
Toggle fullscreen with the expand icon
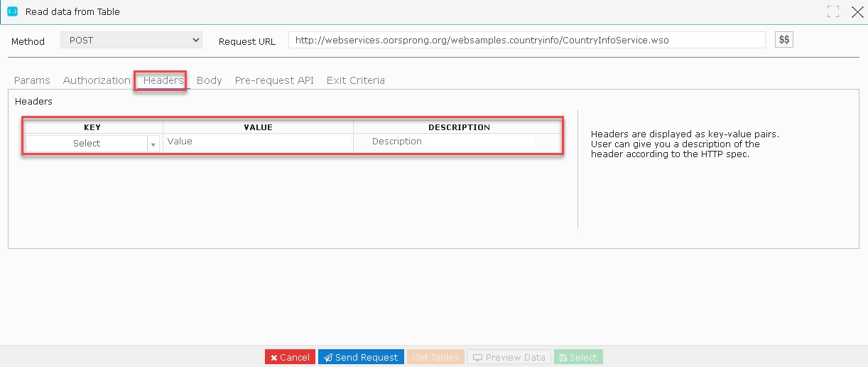(833, 11)
